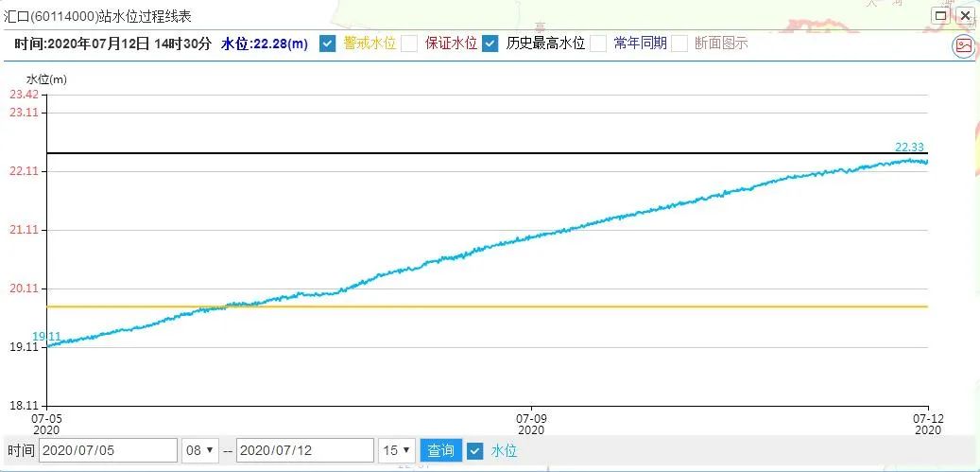Click the end date field 2020/07/12
Image resolution: width=980 pixels, height=472 pixels.
tap(304, 450)
